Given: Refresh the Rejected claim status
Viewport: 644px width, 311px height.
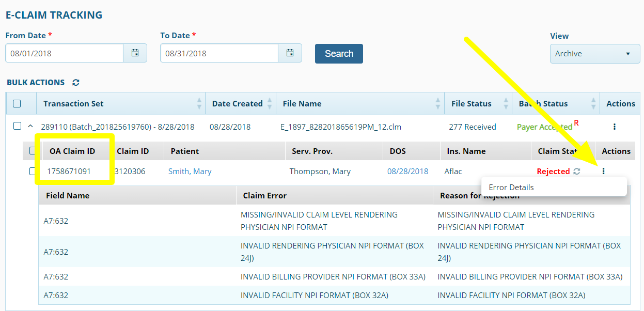Looking at the screenshot, I should (577, 172).
